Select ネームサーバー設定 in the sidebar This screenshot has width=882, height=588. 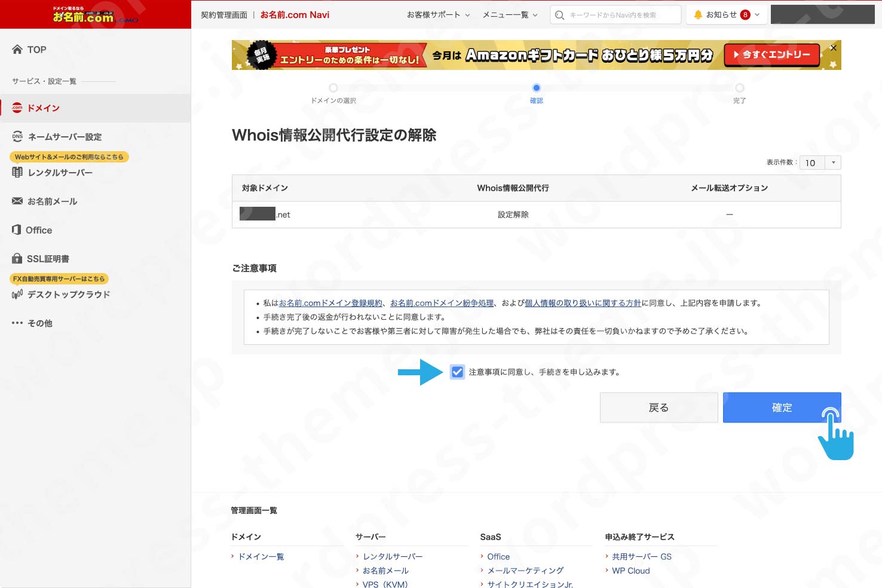click(65, 137)
